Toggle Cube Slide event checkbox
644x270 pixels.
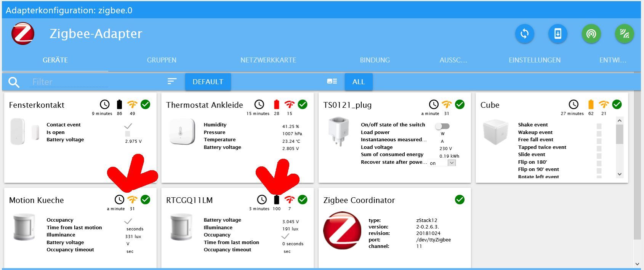(x=599, y=156)
